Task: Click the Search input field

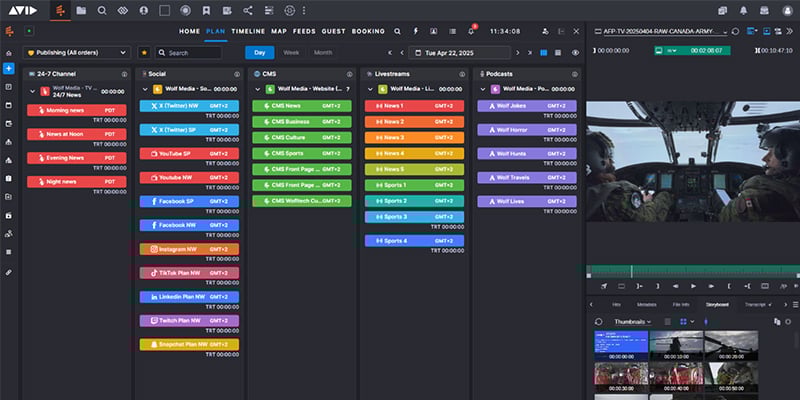Action: click(189, 53)
